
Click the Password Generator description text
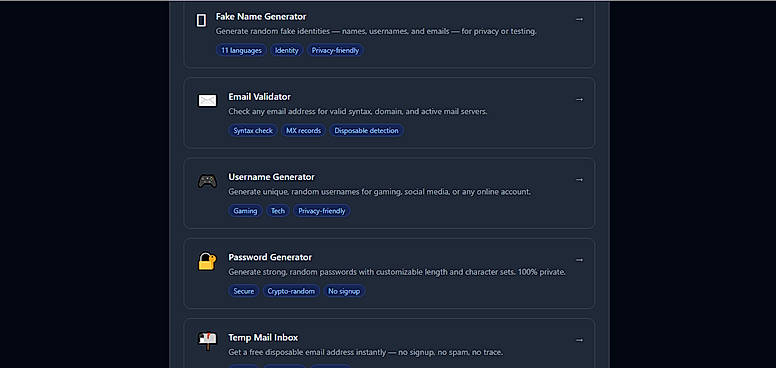(x=397, y=272)
